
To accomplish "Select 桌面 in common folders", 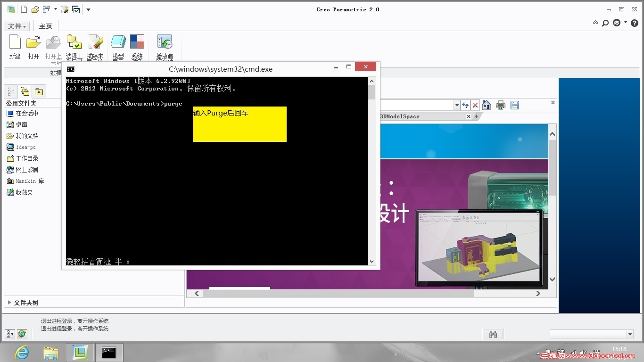I will (17, 124).
